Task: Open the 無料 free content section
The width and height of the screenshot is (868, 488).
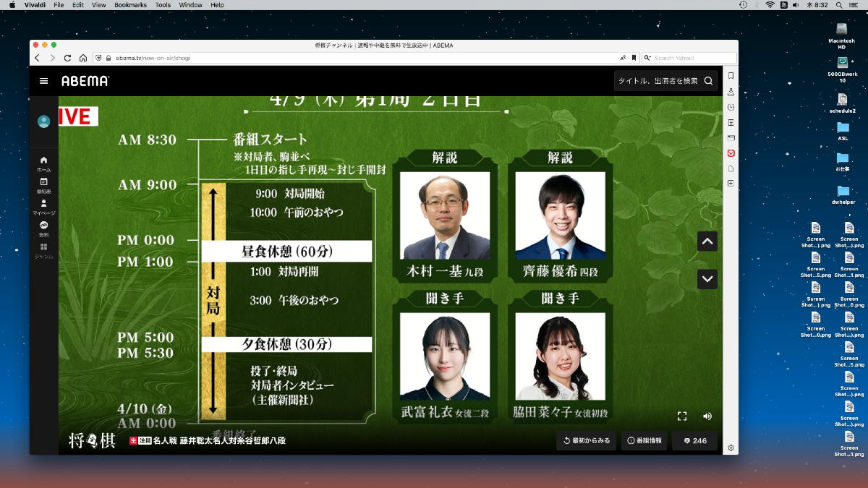Action: coord(43,229)
